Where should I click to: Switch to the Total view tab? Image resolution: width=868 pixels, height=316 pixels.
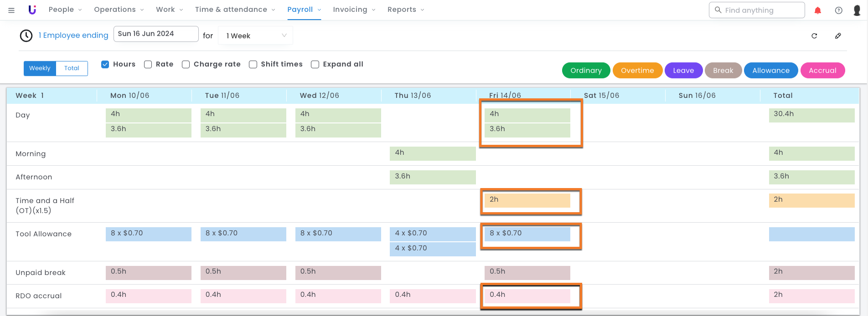point(72,68)
